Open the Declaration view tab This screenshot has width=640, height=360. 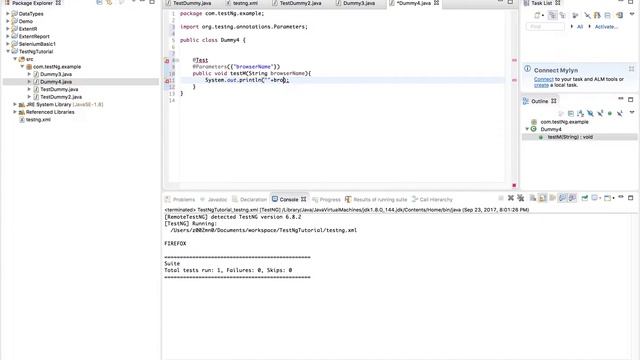(x=249, y=200)
